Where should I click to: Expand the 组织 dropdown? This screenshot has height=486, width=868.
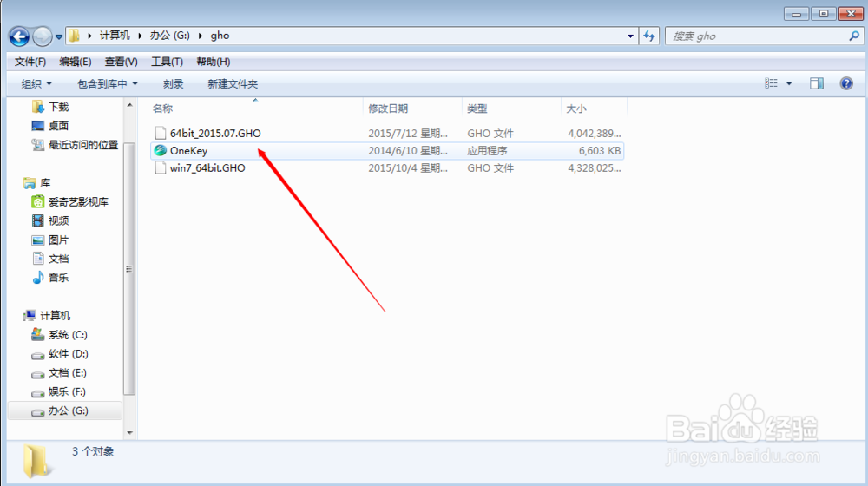click(36, 83)
